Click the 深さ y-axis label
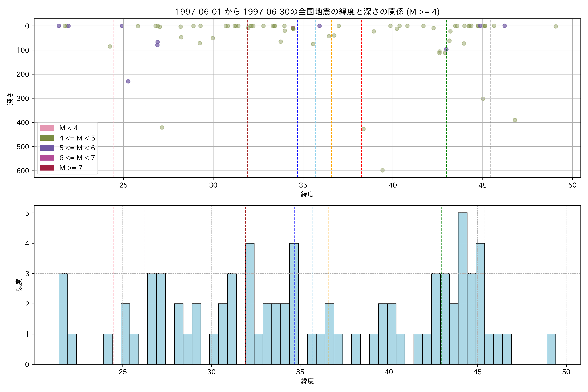 click(10, 99)
